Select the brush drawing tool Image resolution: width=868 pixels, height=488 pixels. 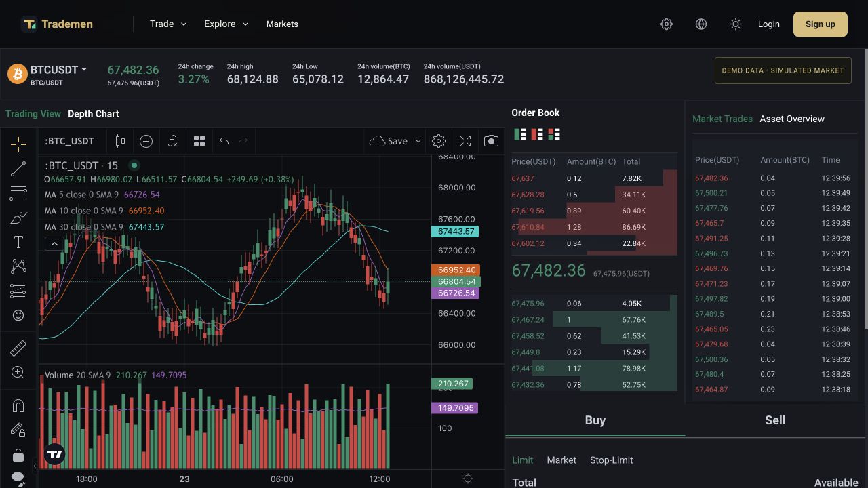(x=18, y=218)
